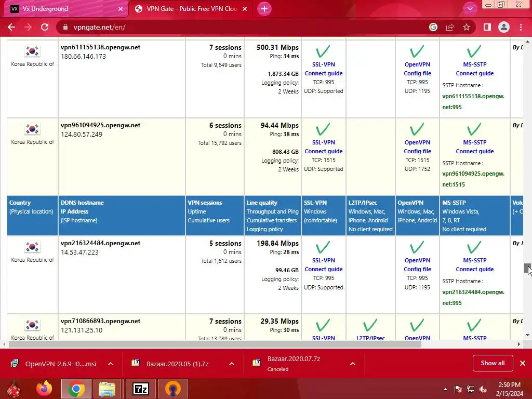View site lock information icon
This screenshot has height=399, width=532.
[x=65, y=27]
